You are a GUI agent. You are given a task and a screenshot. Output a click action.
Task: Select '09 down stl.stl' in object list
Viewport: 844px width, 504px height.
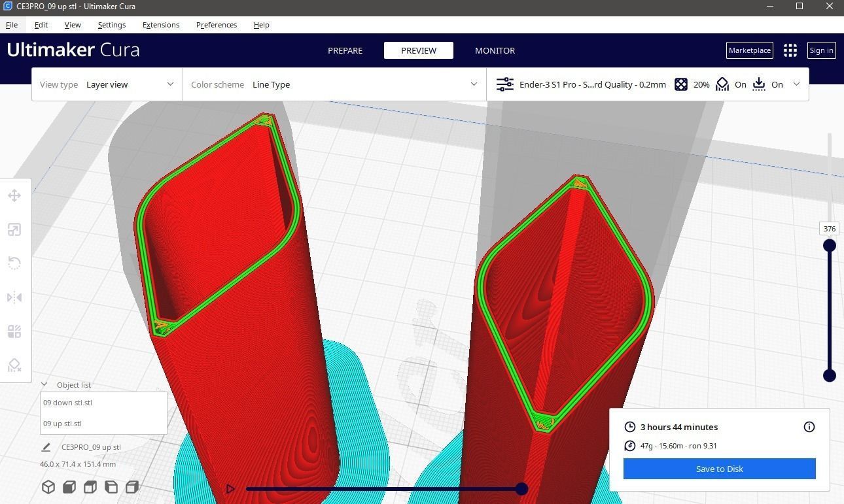point(103,403)
